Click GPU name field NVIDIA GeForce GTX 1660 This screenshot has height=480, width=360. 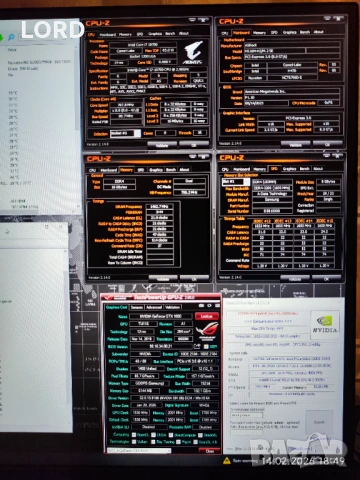[x=161, y=316]
